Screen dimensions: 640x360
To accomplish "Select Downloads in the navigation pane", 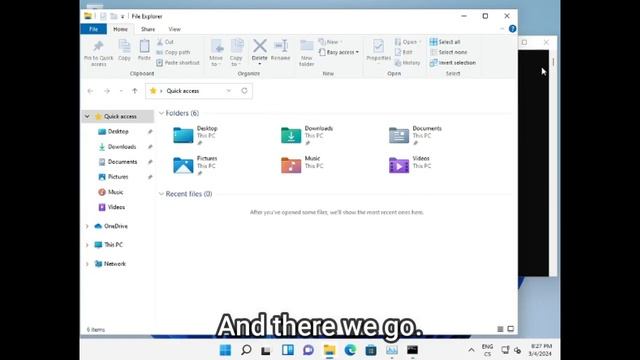I will pos(122,147).
